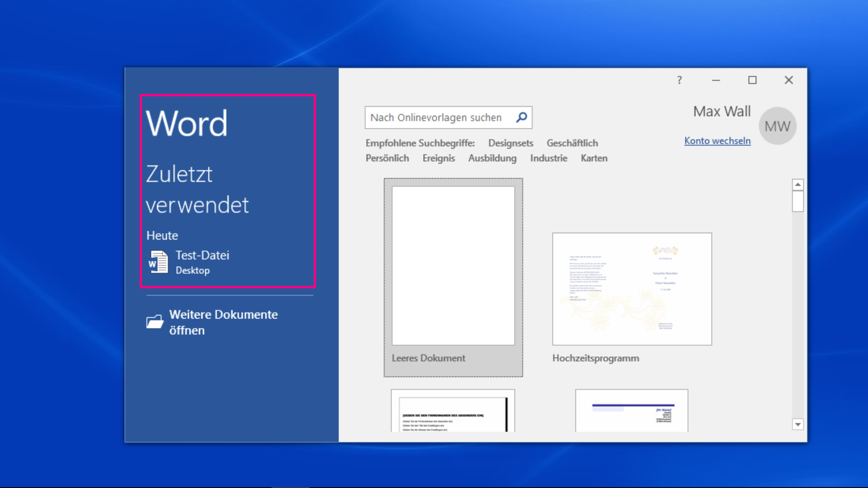Minimize the Word start window
Viewport: 868px width, 488px height.
tap(716, 80)
